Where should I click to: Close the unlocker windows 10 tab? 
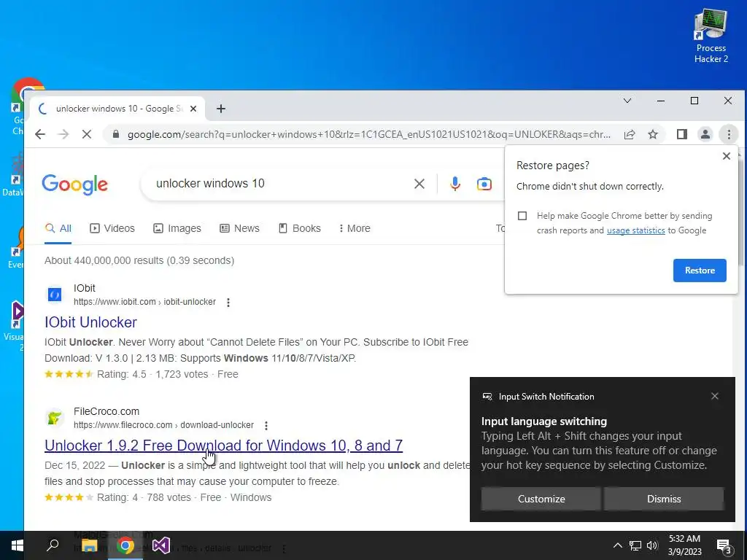[193, 109]
